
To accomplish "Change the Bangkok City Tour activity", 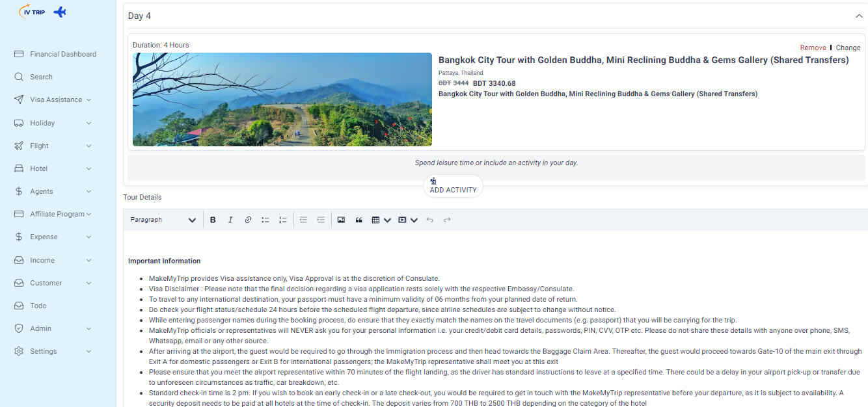I will (848, 47).
